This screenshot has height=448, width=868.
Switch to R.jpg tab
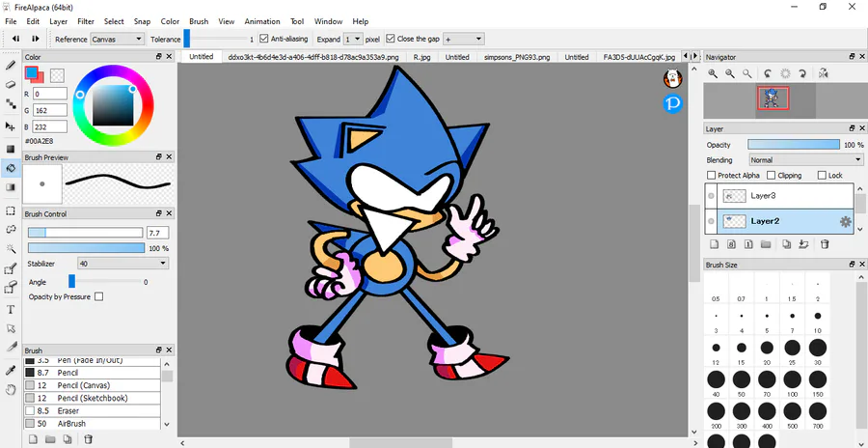(x=421, y=57)
